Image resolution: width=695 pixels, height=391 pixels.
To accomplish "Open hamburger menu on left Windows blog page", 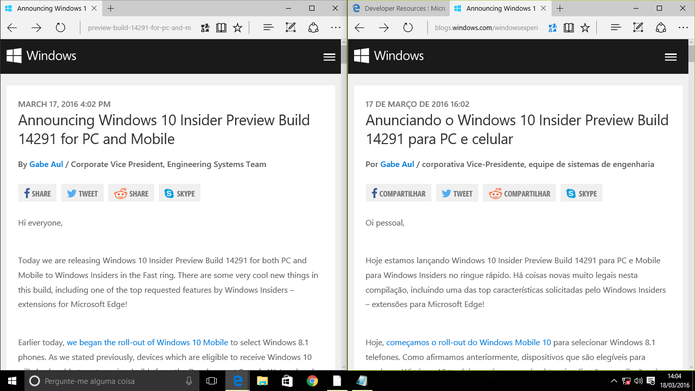I will 329,57.
